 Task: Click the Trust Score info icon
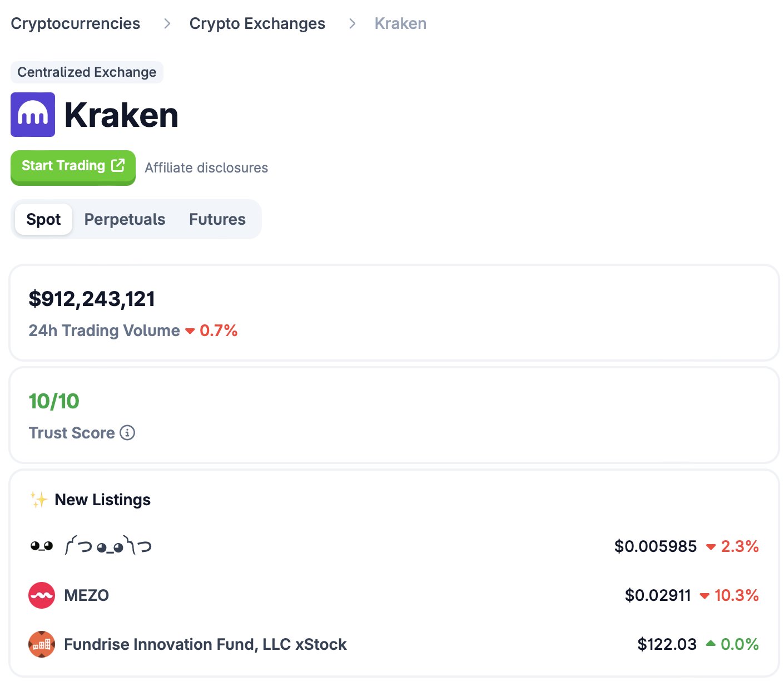coord(127,432)
